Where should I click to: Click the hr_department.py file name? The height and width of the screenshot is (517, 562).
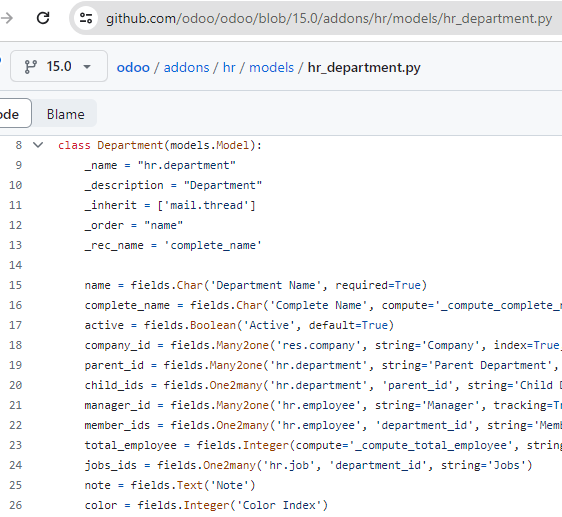364,67
